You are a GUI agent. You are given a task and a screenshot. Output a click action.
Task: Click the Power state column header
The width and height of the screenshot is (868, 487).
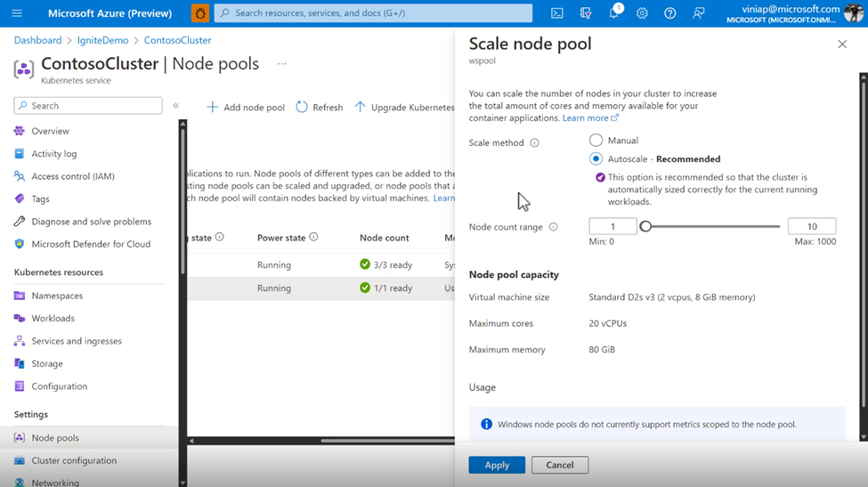281,238
